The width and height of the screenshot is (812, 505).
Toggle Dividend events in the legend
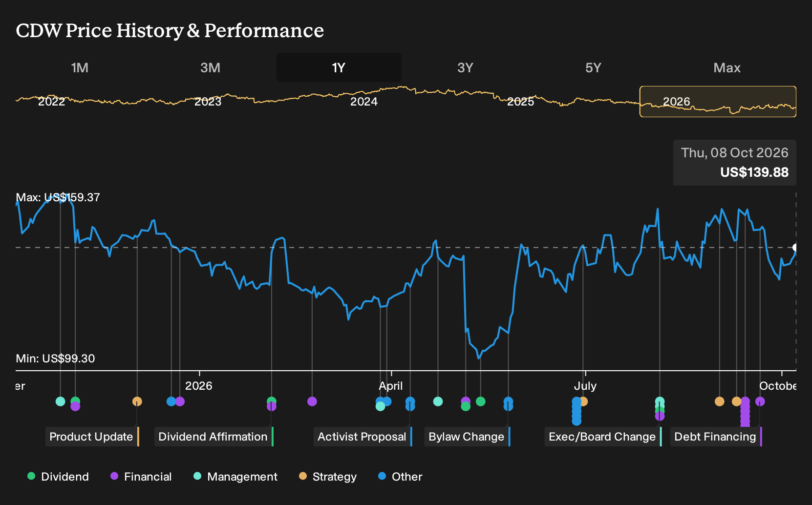click(x=58, y=477)
